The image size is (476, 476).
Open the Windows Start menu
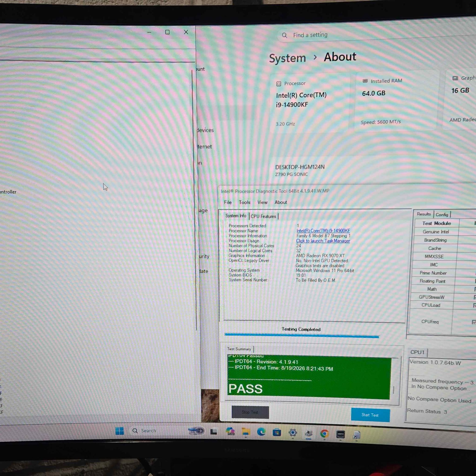[x=119, y=431]
